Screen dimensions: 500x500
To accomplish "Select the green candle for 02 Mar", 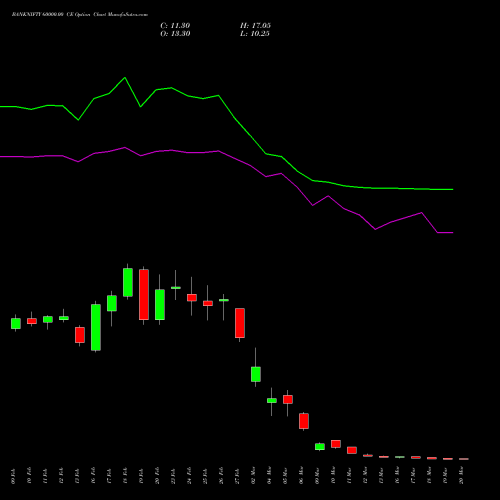I will [256, 374].
